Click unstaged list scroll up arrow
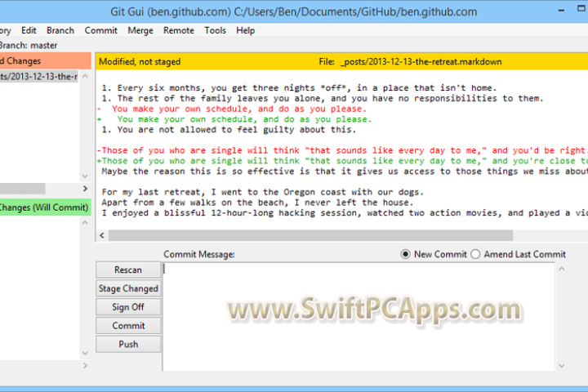 (x=85, y=76)
